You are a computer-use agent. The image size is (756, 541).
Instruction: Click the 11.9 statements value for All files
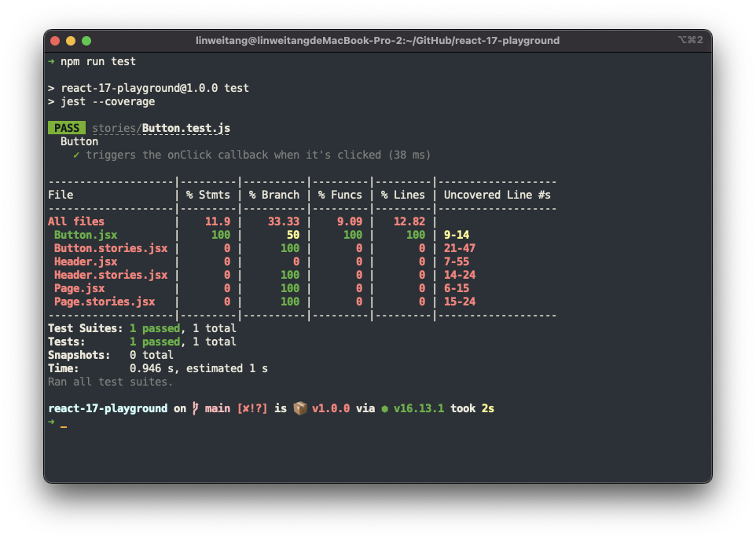click(218, 221)
